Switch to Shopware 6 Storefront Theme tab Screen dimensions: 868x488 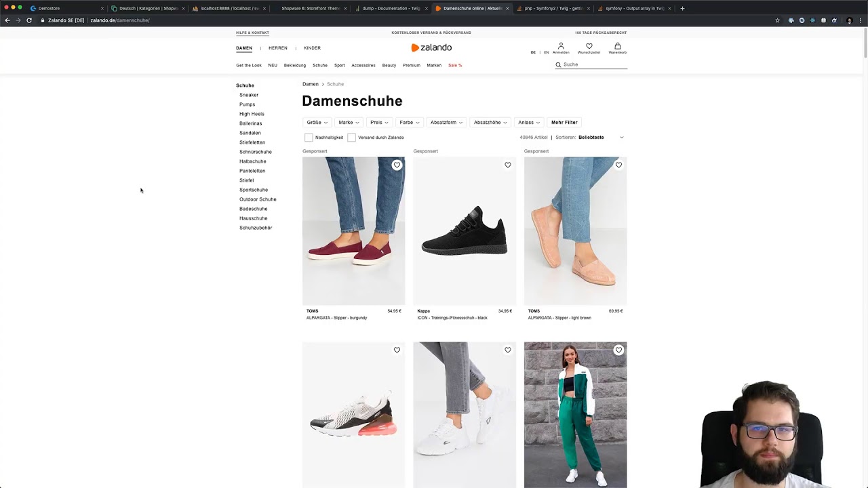pos(311,8)
